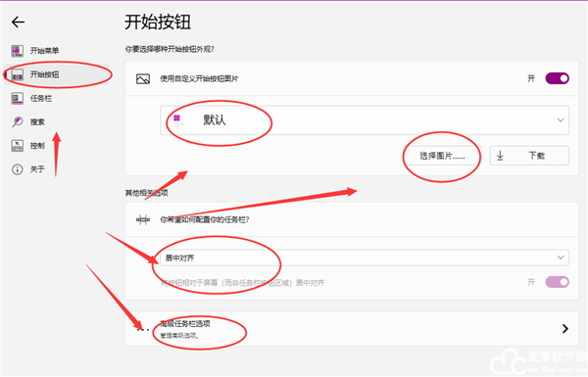Click the download arrow icon
Viewport: 588px width, 377px height.
[x=500, y=156]
